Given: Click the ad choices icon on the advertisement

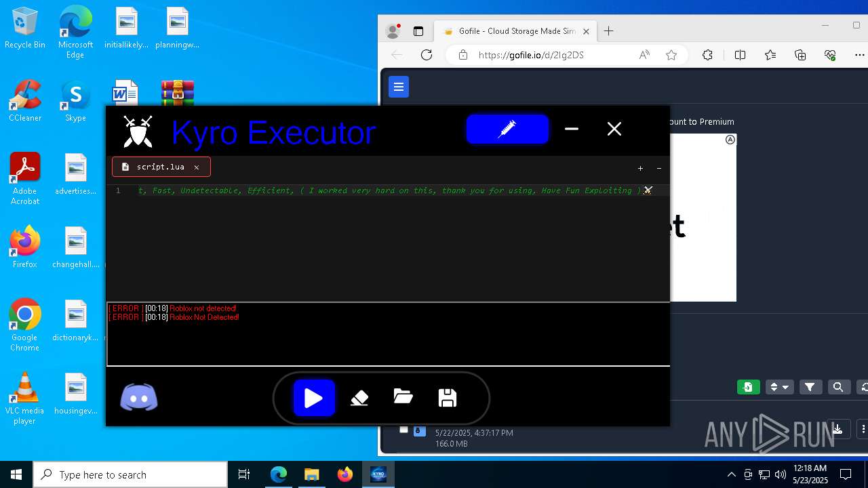Looking at the screenshot, I should [x=730, y=140].
